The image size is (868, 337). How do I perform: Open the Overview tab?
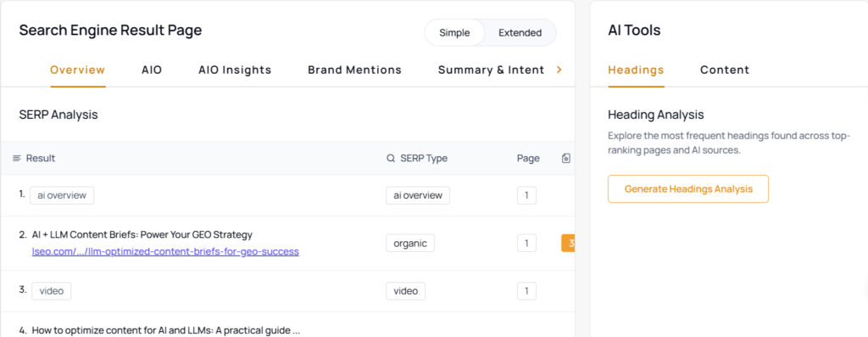[x=77, y=70]
